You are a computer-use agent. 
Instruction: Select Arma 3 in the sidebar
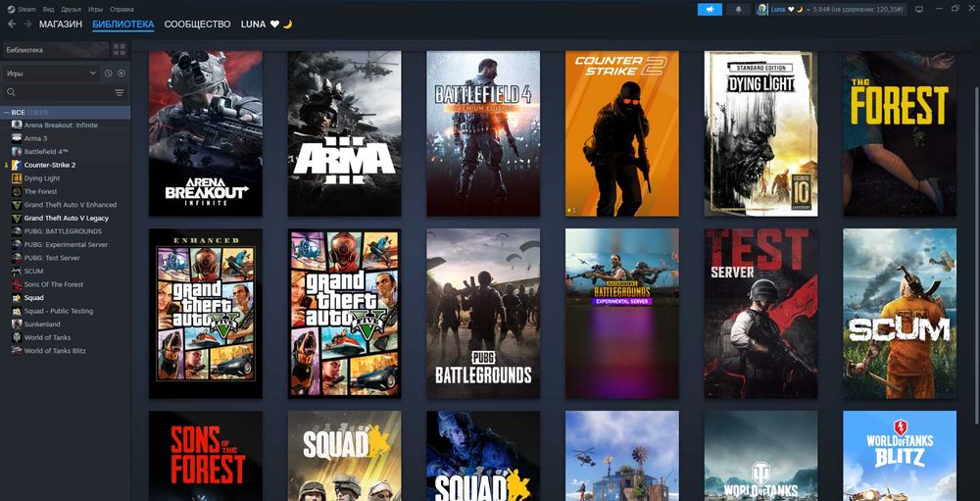[x=35, y=138]
